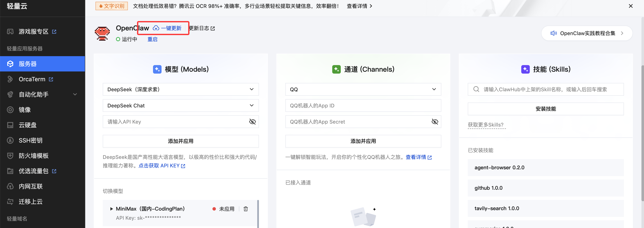
Task: Delete the MiniMax model entry
Action: [x=245, y=209]
